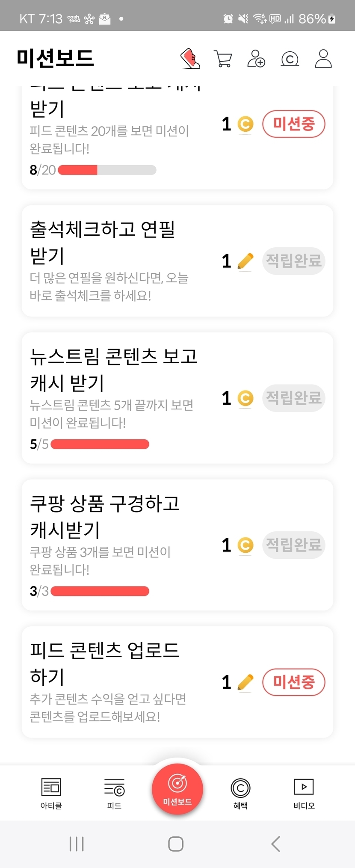Tap the coin icon on Coupang mission
355x868 pixels.
point(245,545)
